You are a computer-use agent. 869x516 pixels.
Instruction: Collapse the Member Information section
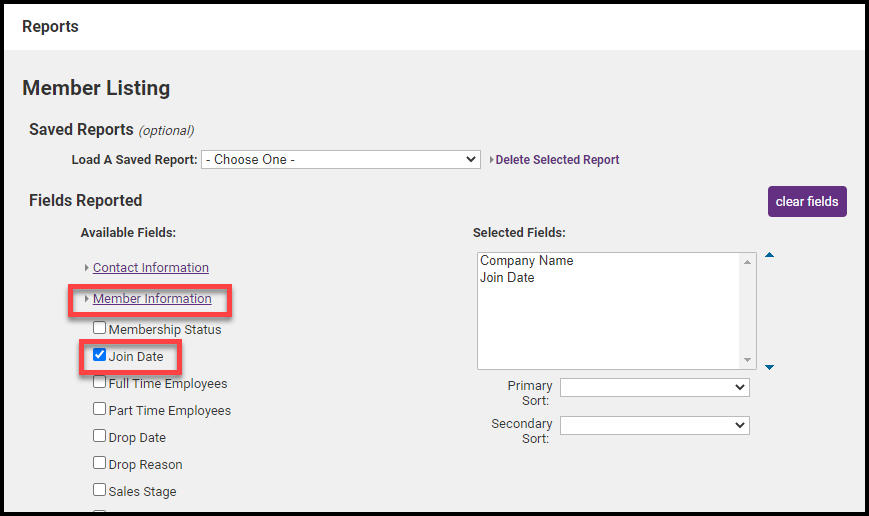point(152,299)
